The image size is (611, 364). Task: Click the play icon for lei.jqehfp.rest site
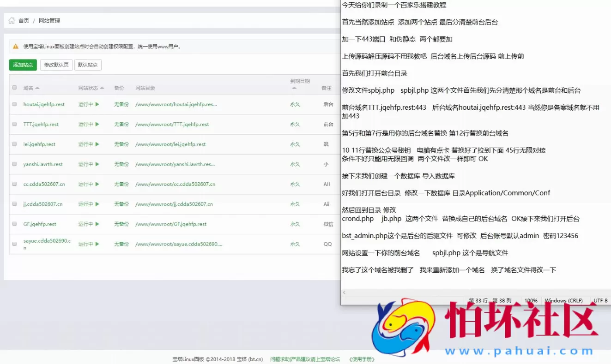(x=97, y=144)
